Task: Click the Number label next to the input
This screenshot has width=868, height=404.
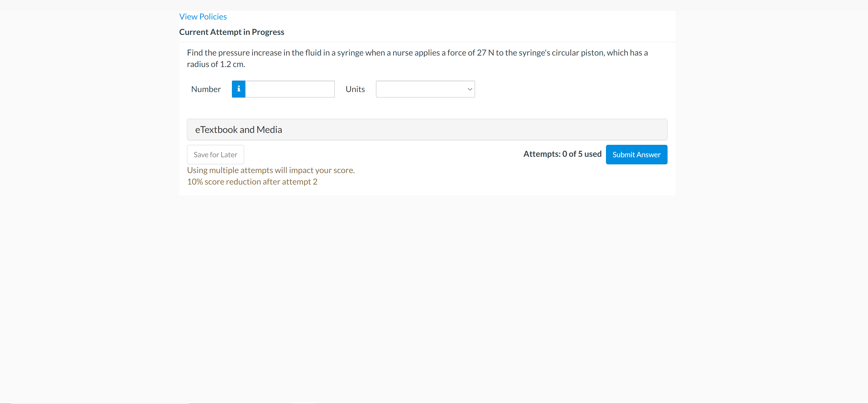Action: pyautogui.click(x=206, y=89)
